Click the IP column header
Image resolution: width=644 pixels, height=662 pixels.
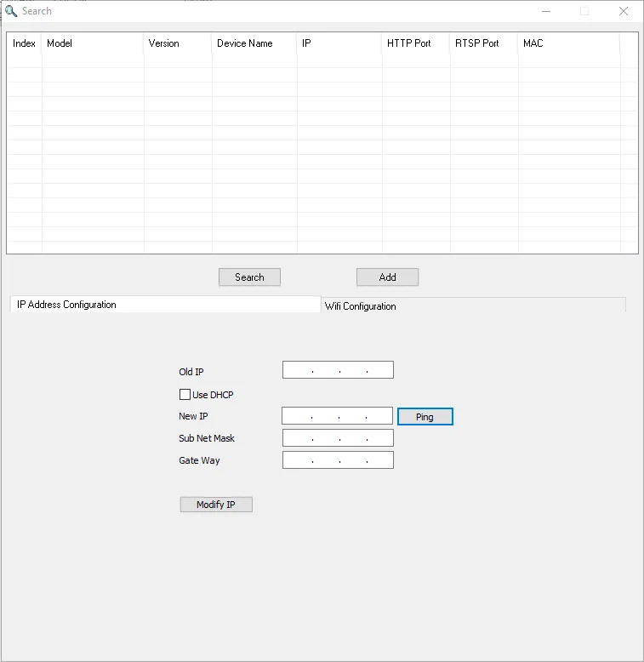pos(339,43)
